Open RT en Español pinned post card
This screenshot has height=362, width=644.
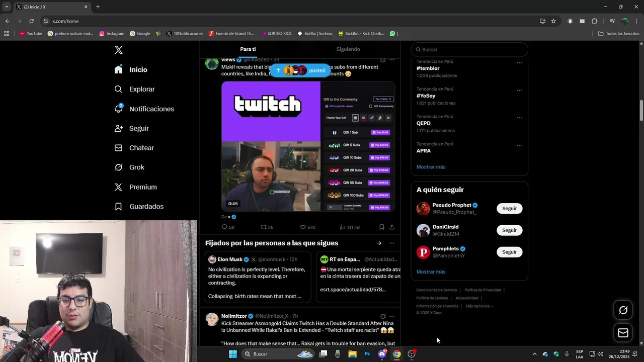coord(359,278)
